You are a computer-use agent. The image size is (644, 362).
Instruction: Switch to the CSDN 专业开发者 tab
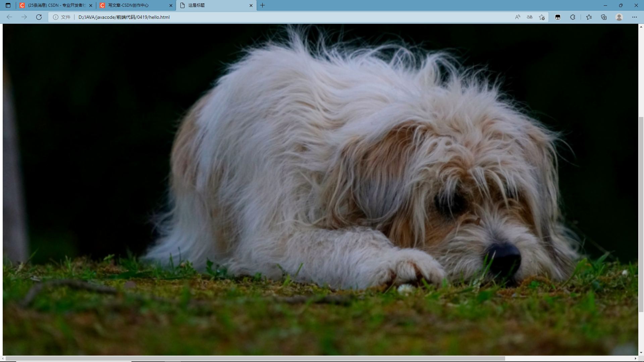(x=54, y=5)
